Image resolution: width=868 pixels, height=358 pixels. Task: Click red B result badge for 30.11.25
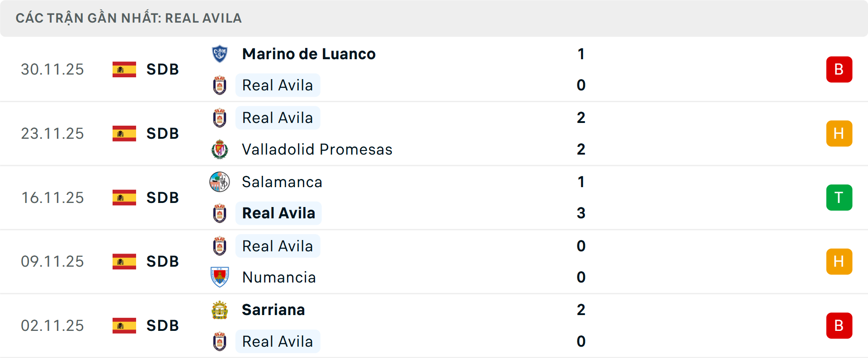(x=839, y=70)
